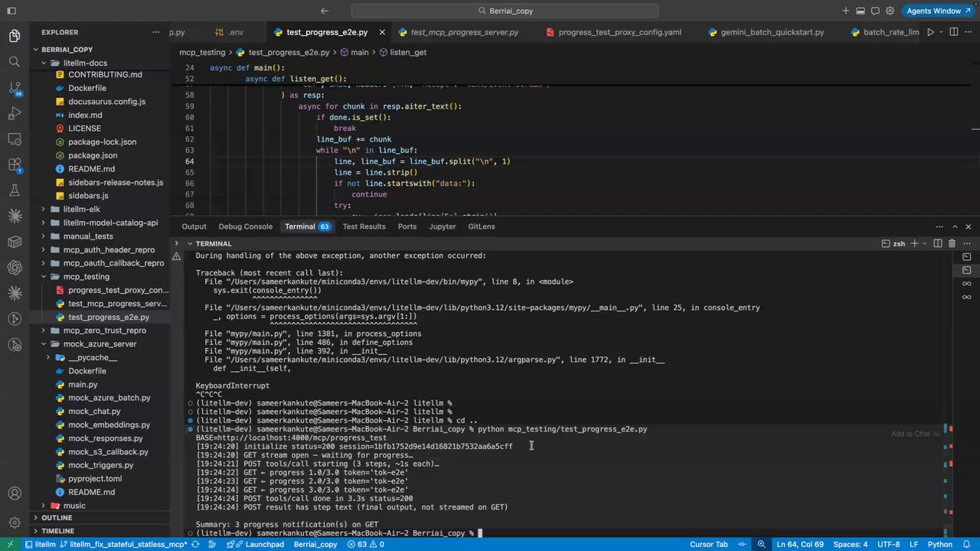Split the terminal
The width and height of the screenshot is (980, 551).
[x=937, y=243]
